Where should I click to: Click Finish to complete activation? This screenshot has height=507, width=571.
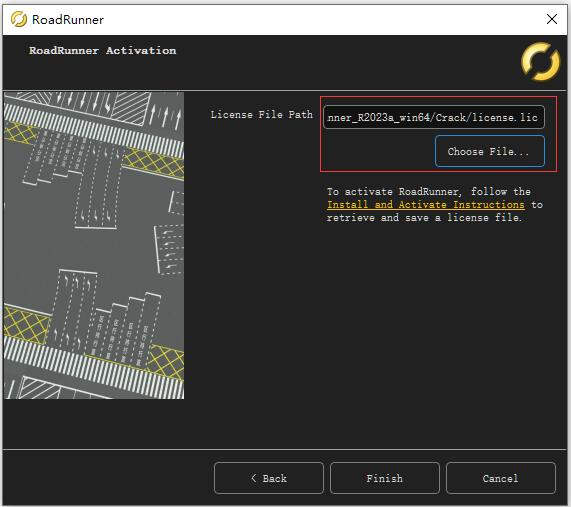(x=385, y=478)
